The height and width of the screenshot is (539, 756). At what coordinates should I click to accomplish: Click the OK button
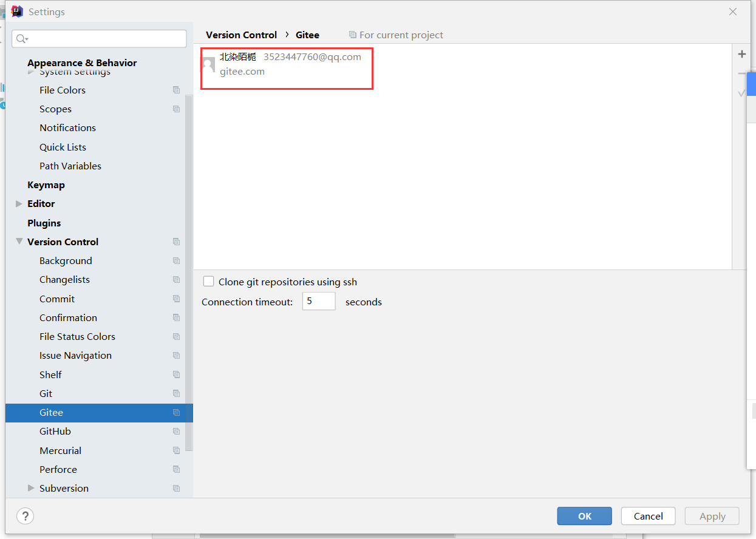[x=585, y=516]
